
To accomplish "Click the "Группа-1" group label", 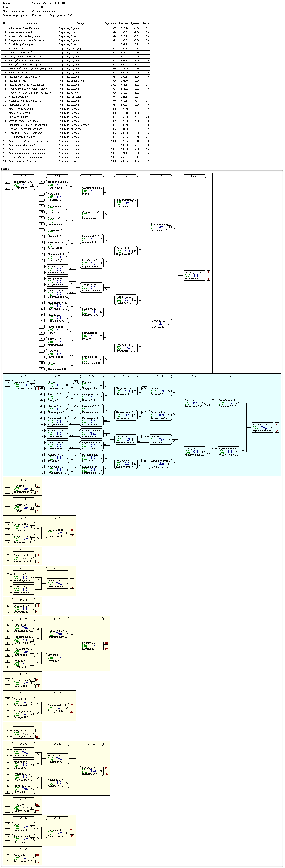I will [7, 169].
